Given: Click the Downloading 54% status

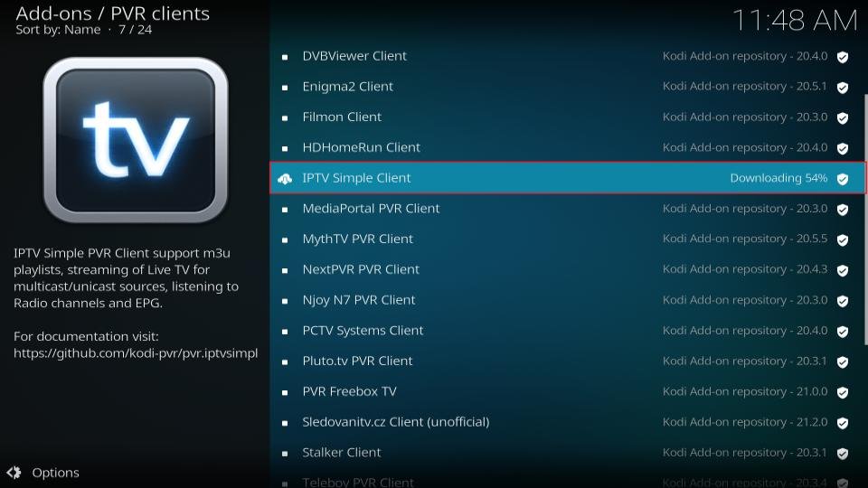Looking at the screenshot, I should (778, 178).
